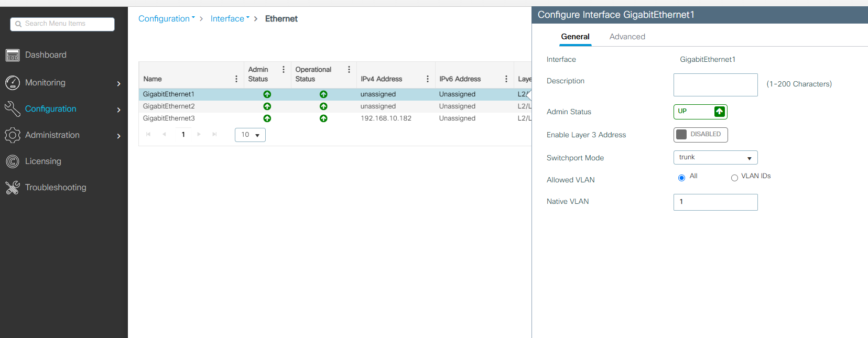The height and width of the screenshot is (338, 868).
Task: Open Configuration breadcrumb dropdown
Action: pos(167,19)
